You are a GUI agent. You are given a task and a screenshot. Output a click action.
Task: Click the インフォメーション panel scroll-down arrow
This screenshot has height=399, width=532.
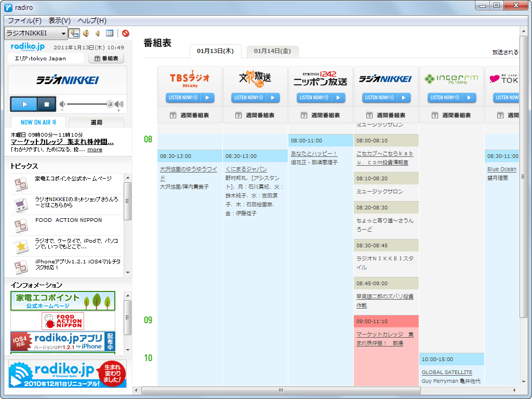pyautogui.click(x=128, y=350)
